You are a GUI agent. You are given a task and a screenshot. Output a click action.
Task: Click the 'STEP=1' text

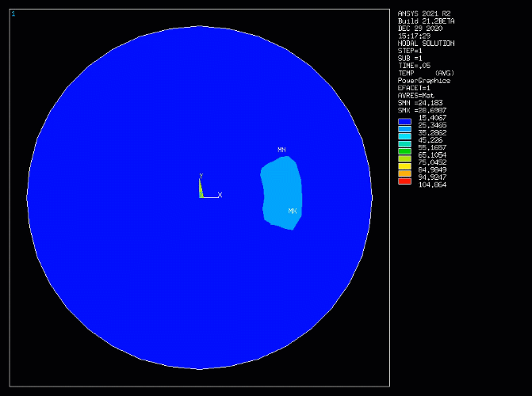coord(410,51)
